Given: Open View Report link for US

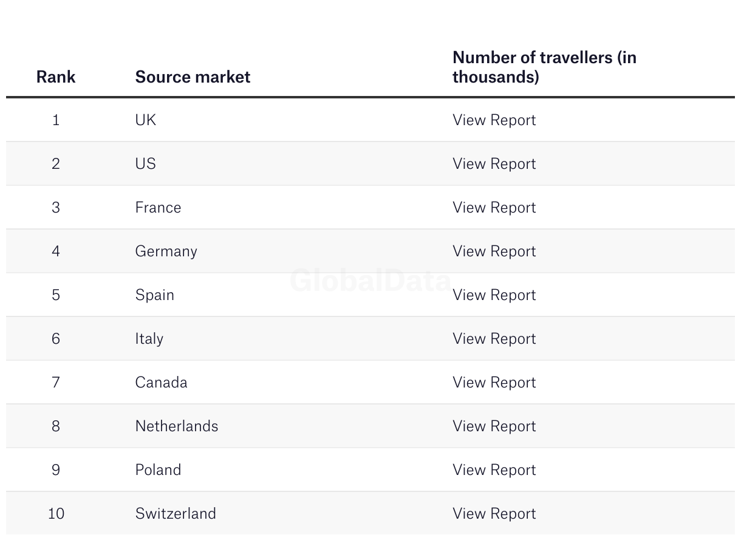Looking at the screenshot, I should tap(494, 164).
